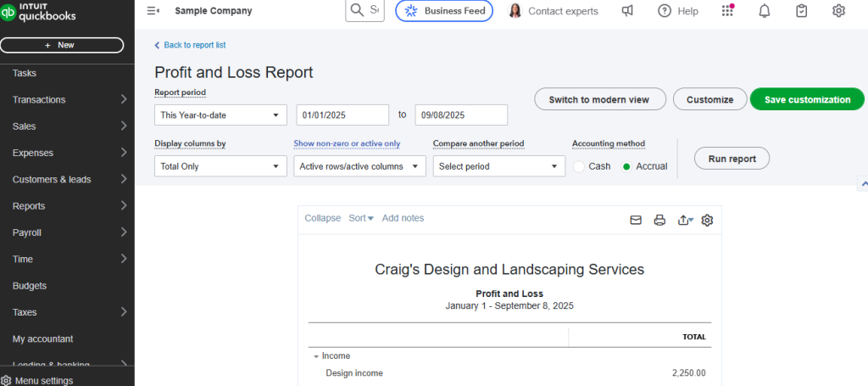Print the report with the printer icon
Image resolution: width=868 pixels, height=386 pixels.
tap(659, 220)
